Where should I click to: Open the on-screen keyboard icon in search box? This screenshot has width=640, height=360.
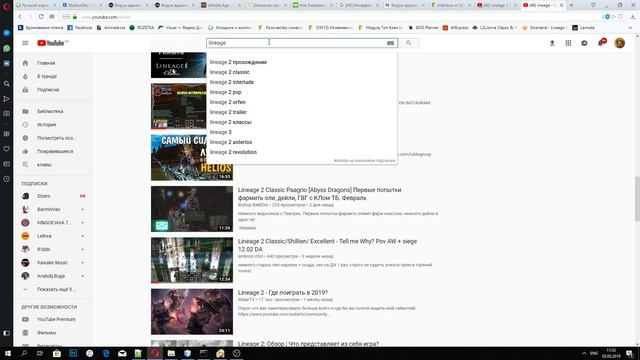coord(390,43)
